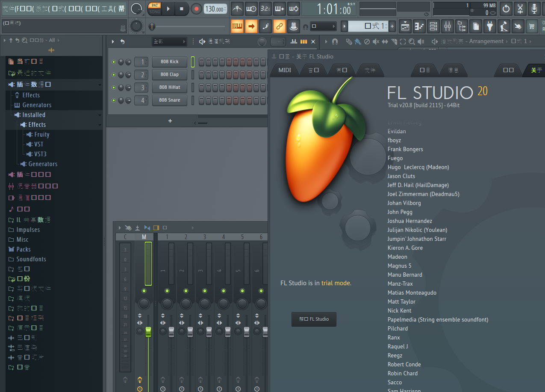Open the Channel rack view icon
The height and width of the screenshot is (392, 545).
click(433, 26)
